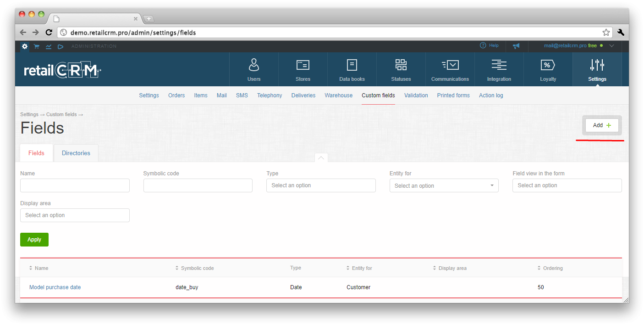The image size is (644, 325).
Task: Click the retailCRM logo
Action: [x=62, y=70]
